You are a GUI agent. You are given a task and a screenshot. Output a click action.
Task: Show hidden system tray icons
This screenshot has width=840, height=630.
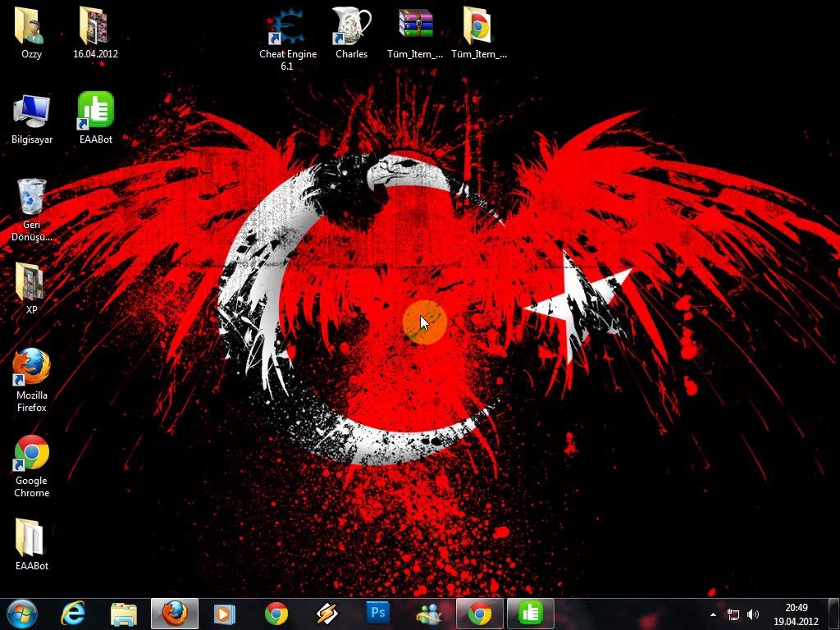(x=713, y=614)
